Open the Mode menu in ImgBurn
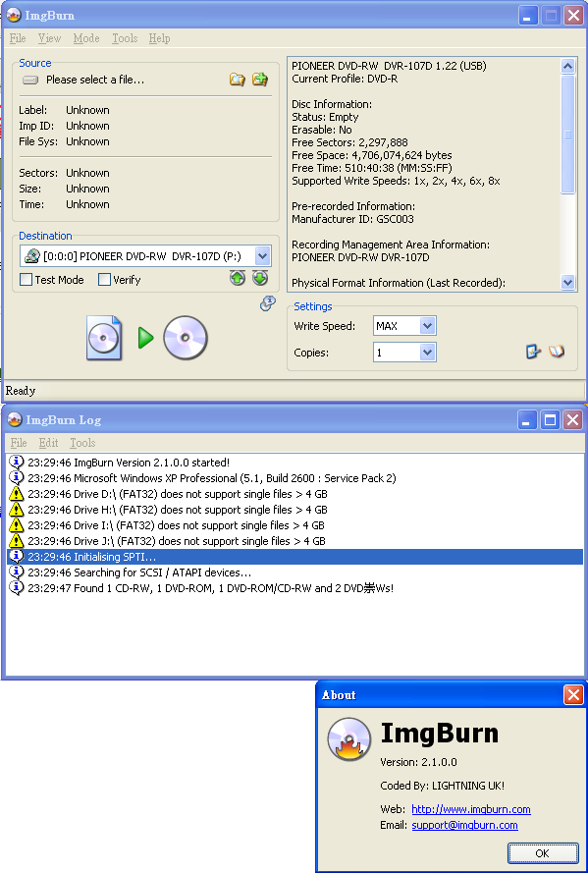 [x=86, y=38]
